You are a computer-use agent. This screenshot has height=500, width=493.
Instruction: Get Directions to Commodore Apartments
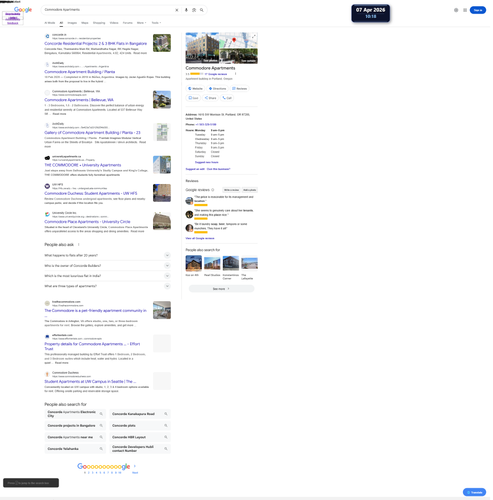tap(217, 89)
